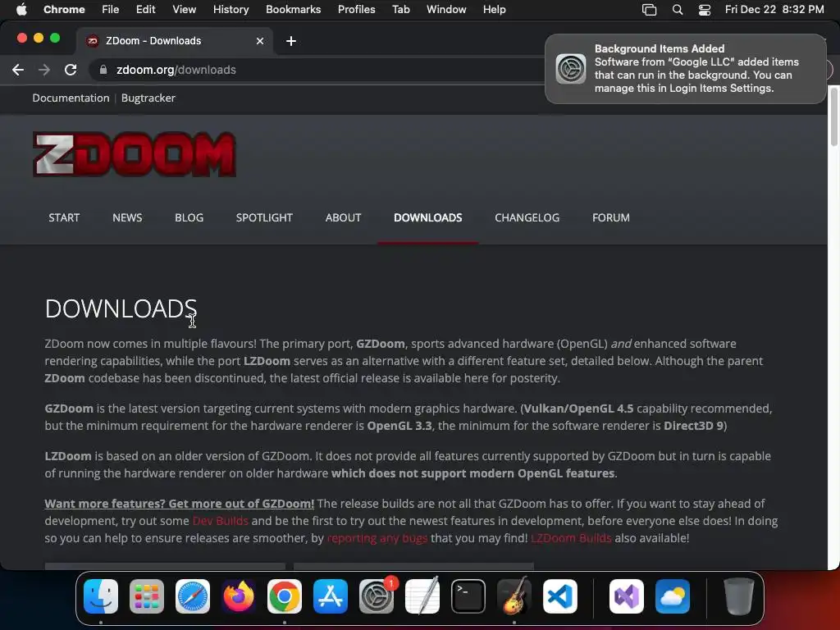Click the browser forward arrow
Screen dimensions: 840x630
pos(44,70)
